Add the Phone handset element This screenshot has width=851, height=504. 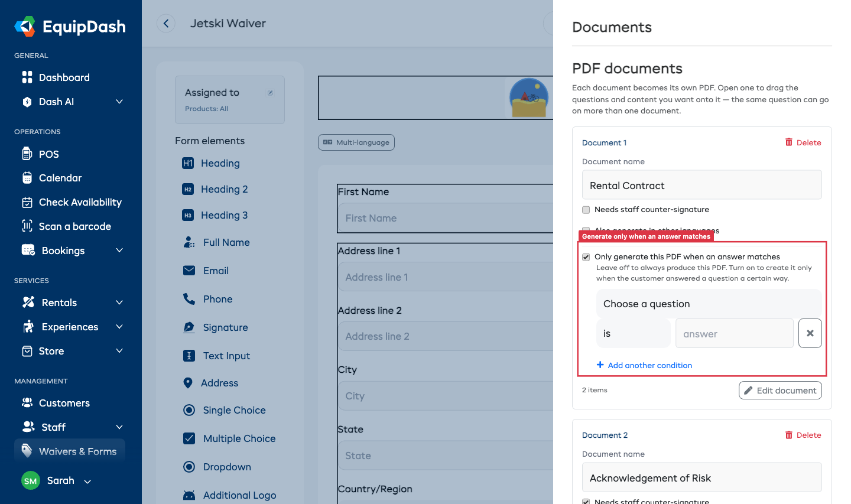point(207,299)
